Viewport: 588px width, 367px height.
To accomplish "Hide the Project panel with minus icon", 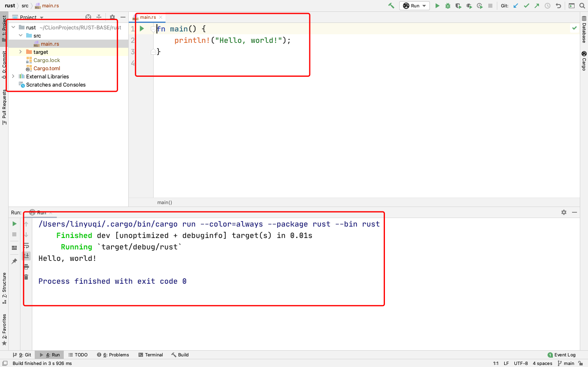I will tap(123, 17).
